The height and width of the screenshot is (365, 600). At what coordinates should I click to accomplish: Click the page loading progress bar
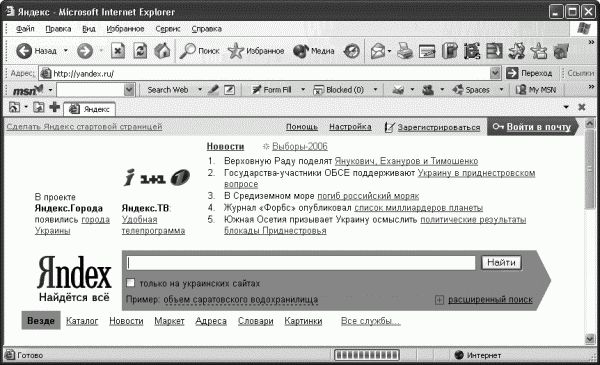(x=367, y=355)
